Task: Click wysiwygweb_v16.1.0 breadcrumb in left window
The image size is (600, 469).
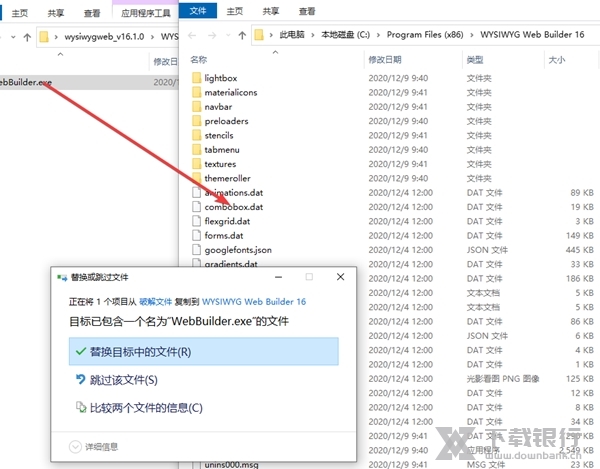Action: [104, 37]
